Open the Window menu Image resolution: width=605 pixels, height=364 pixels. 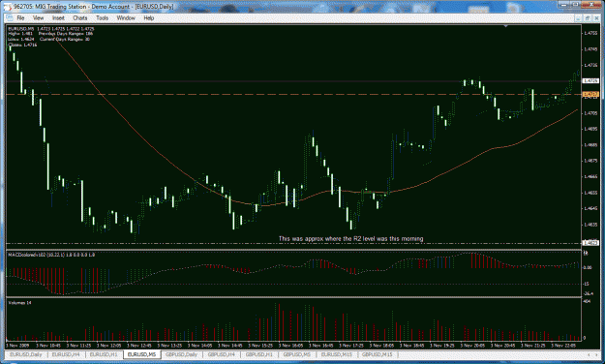[126, 17]
